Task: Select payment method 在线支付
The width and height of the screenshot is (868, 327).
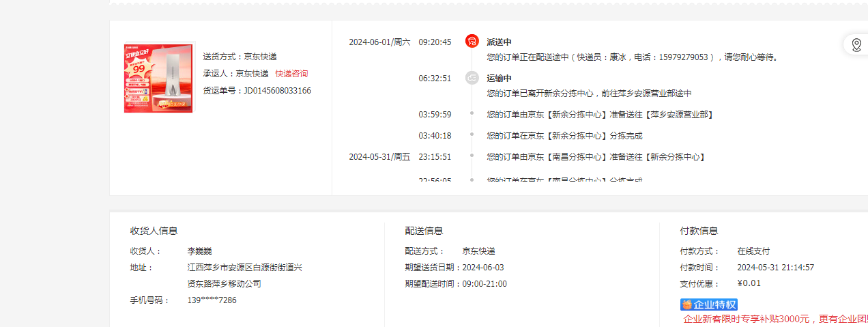Action: point(753,251)
